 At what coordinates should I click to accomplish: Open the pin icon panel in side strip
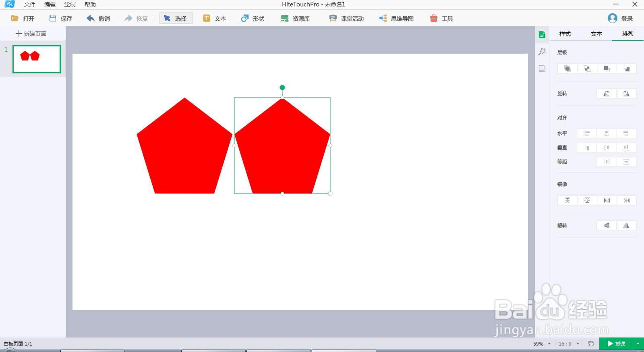542,52
